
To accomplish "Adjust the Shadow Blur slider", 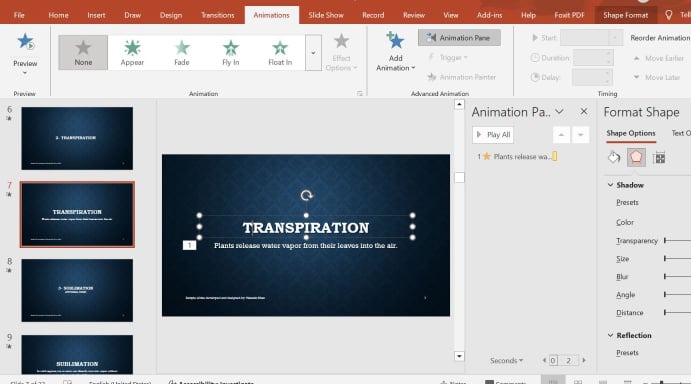I will click(x=677, y=276).
